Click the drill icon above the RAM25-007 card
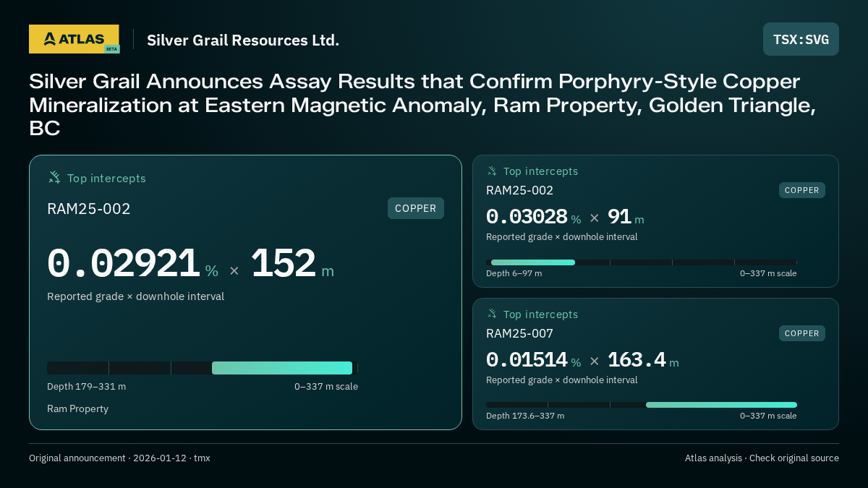 click(492, 314)
